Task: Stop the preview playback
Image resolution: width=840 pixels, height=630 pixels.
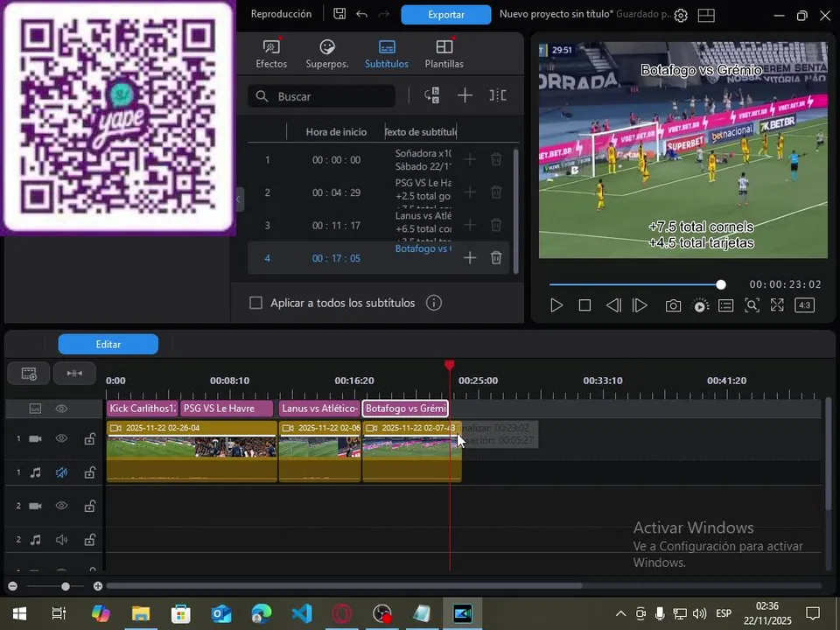Action: 585,305
